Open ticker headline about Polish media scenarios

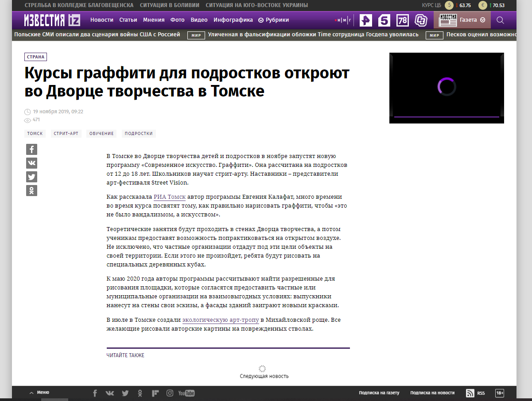click(97, 35)
